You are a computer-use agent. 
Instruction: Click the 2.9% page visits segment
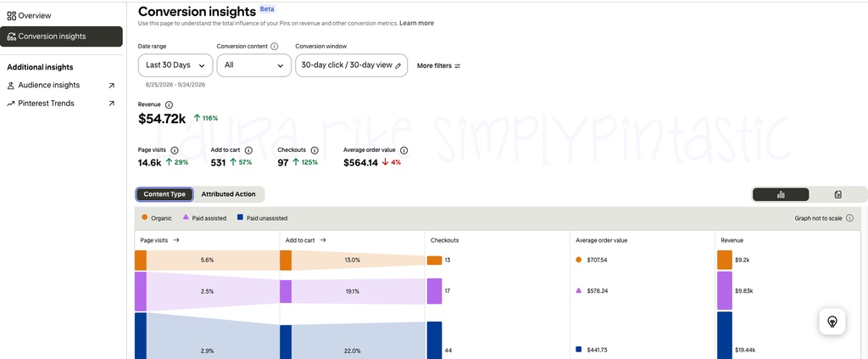207,351
